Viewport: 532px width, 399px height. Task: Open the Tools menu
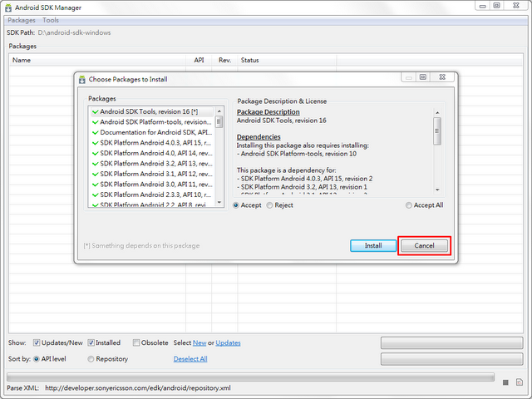click(x=51, y=20)
